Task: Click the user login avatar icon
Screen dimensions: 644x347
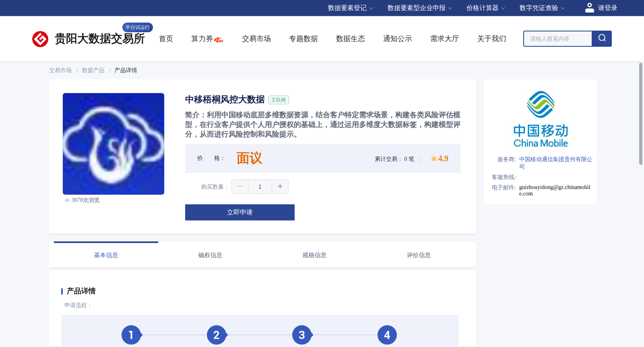Action: coord(590,8)
